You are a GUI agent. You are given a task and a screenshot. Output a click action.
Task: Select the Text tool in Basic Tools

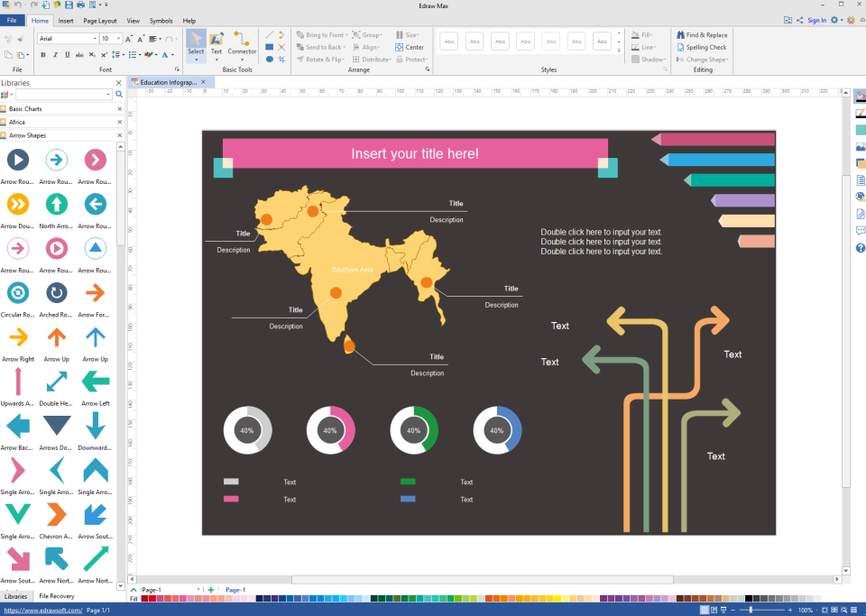click(x=216, y=46)
